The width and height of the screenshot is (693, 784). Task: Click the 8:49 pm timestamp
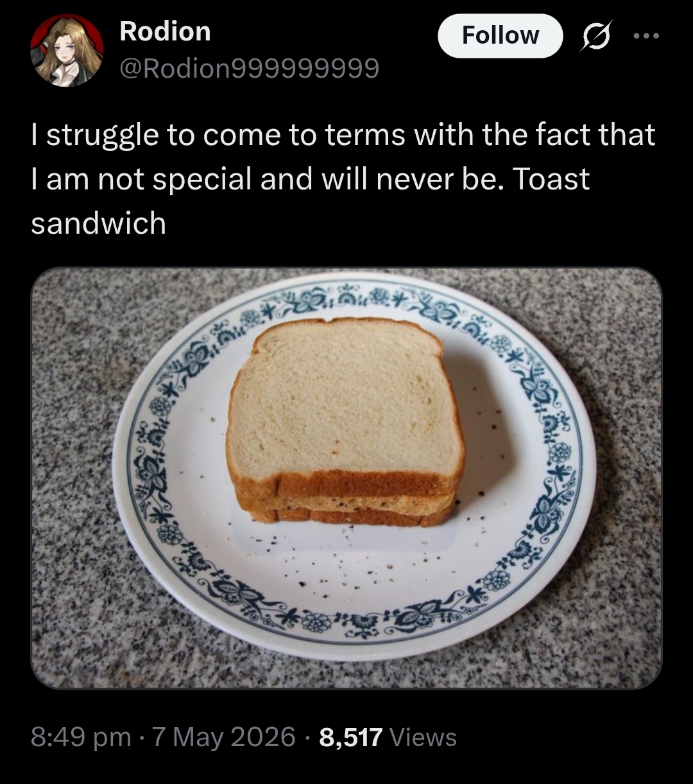pos(81,736)
